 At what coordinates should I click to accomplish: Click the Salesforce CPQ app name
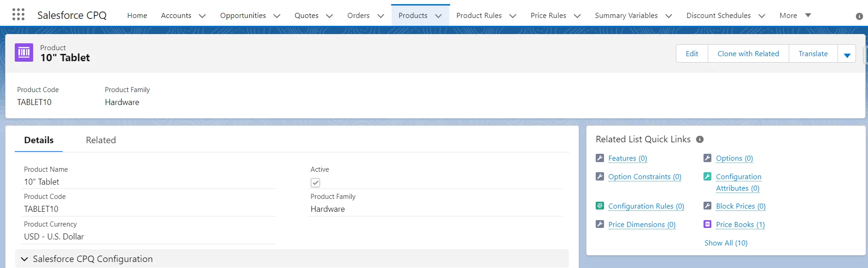coord(72,15)
